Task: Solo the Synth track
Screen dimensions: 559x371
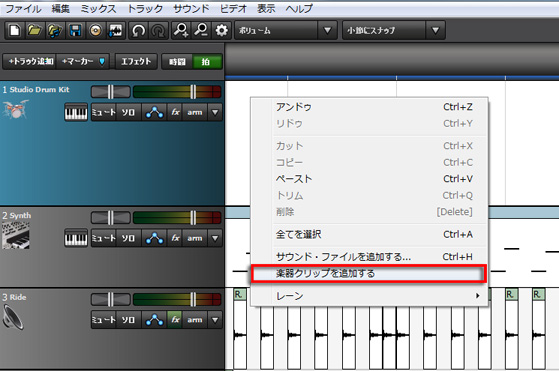Action: coord(128,238)
